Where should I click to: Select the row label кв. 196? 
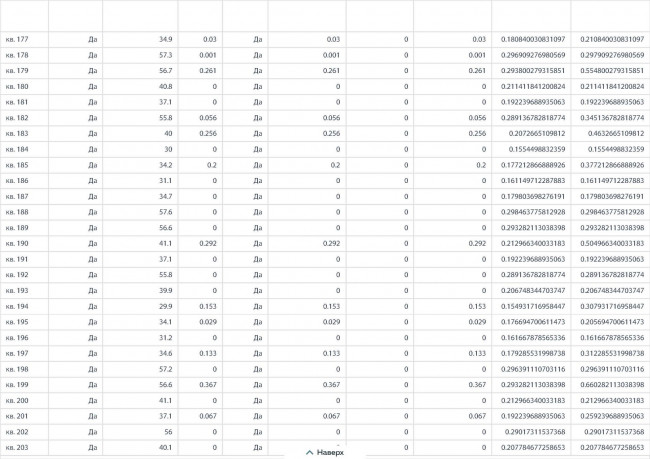pyautogui.click(x=17, y=338)
